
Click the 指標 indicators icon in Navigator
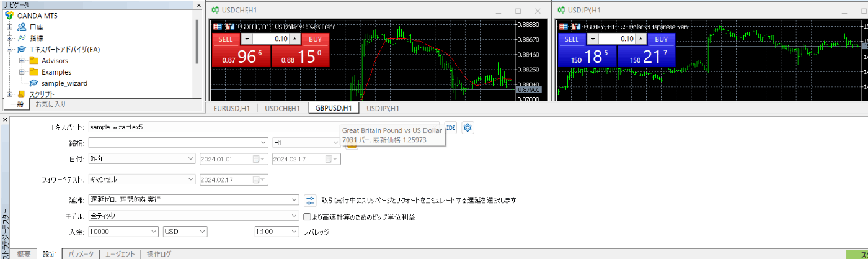pos(22,38)
